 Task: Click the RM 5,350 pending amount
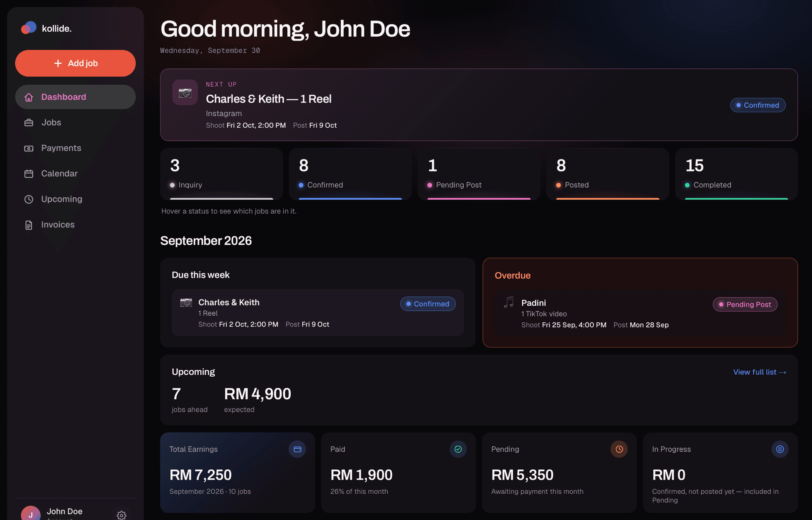point(522,475)
